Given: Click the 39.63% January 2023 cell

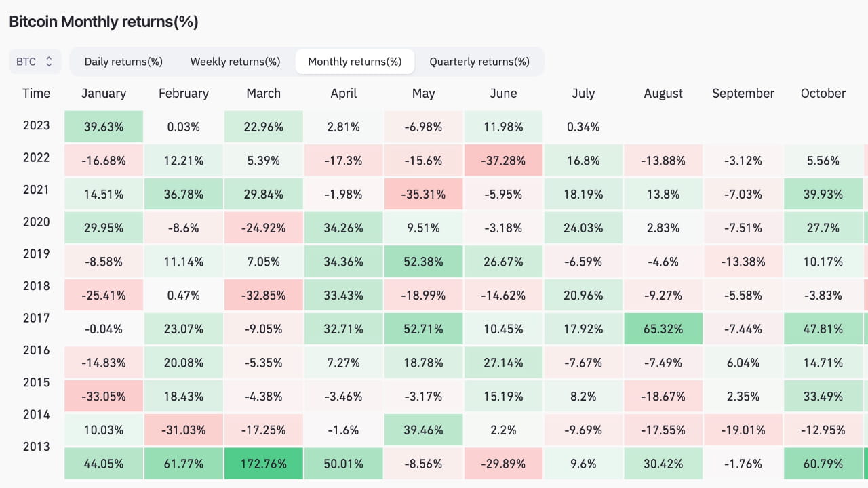Looking at the screenshot, I should (x=103, y=126).
